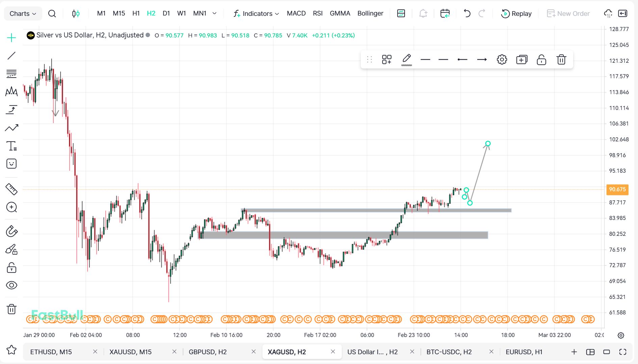Click the magnet snap mode icon
Image resolution: width=638 pixels, height=364 pixels.
pos(11,231)
